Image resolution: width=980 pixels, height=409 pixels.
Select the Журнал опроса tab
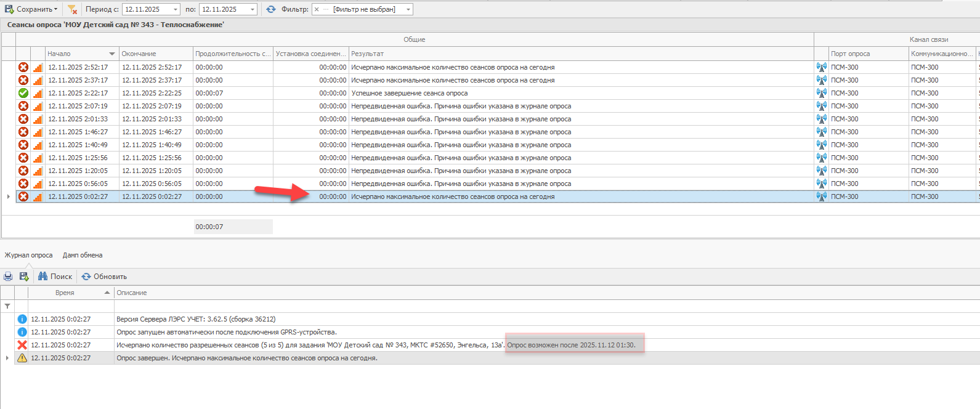pyautogui.click(x=28, y=255)
